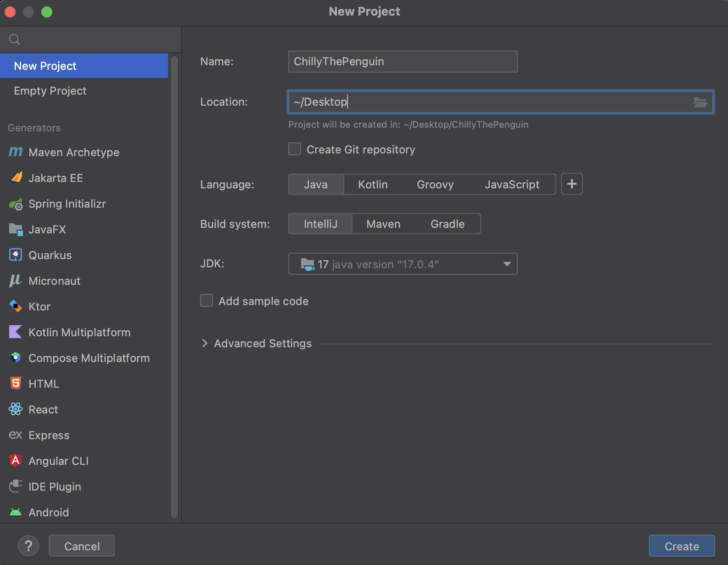The image size is (728, 565).
Task: Click the Compose Multiplatform hexagon icon
Action: point(16,358)
